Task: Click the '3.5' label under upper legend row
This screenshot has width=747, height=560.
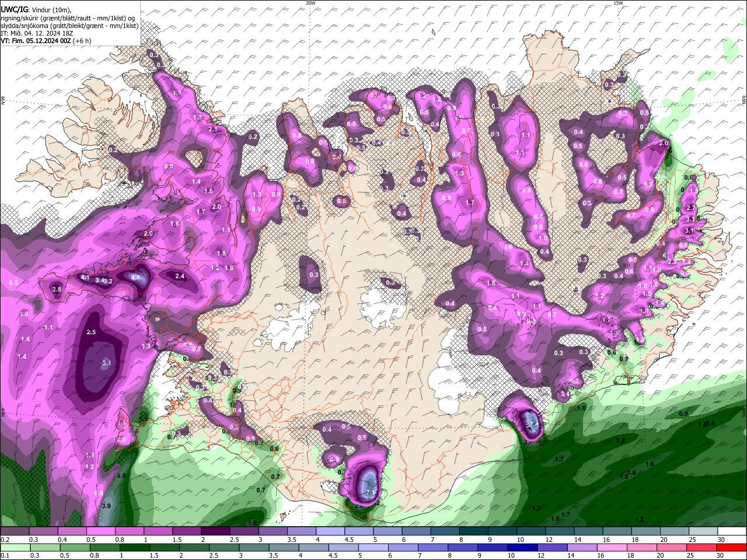Action: coord(291,540)
